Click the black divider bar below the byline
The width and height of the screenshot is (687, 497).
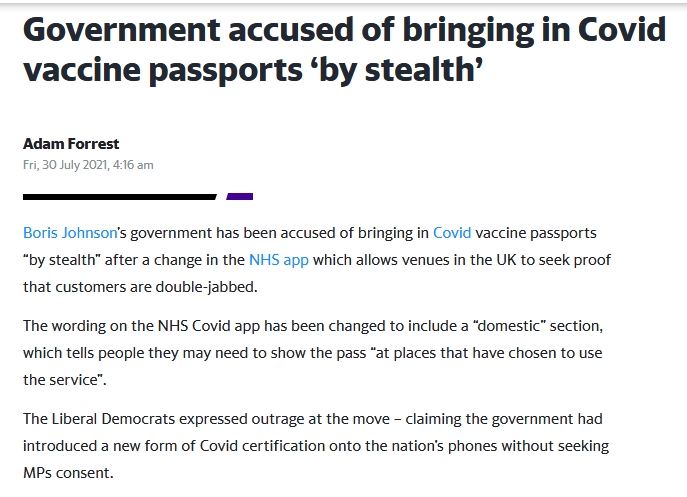click(x=120, y=197)
